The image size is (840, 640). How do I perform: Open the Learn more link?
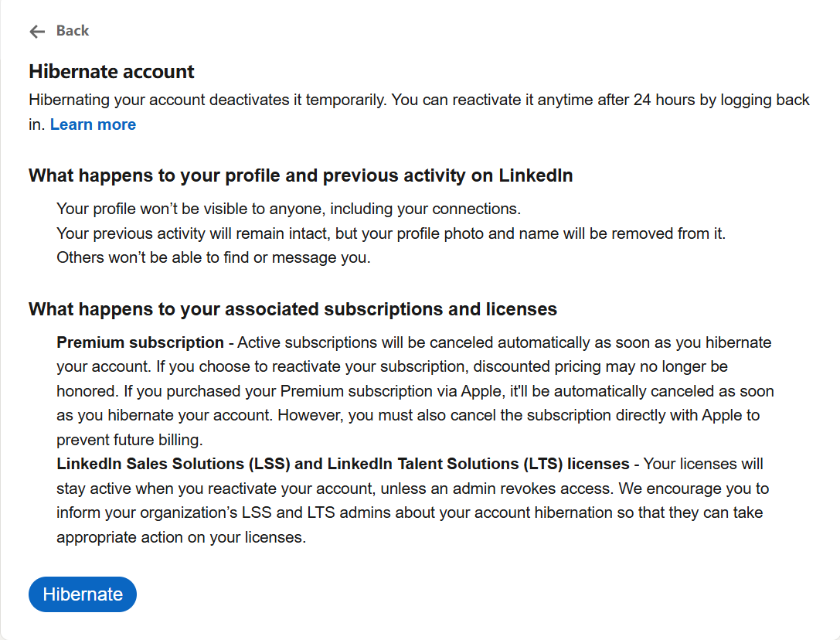[x=93, y=124]
